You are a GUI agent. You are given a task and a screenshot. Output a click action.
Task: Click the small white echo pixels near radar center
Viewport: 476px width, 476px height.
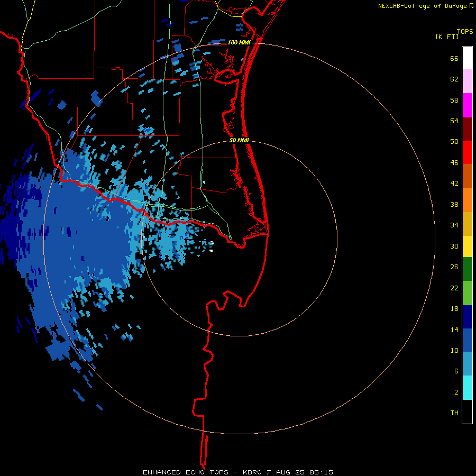[211, 246]
